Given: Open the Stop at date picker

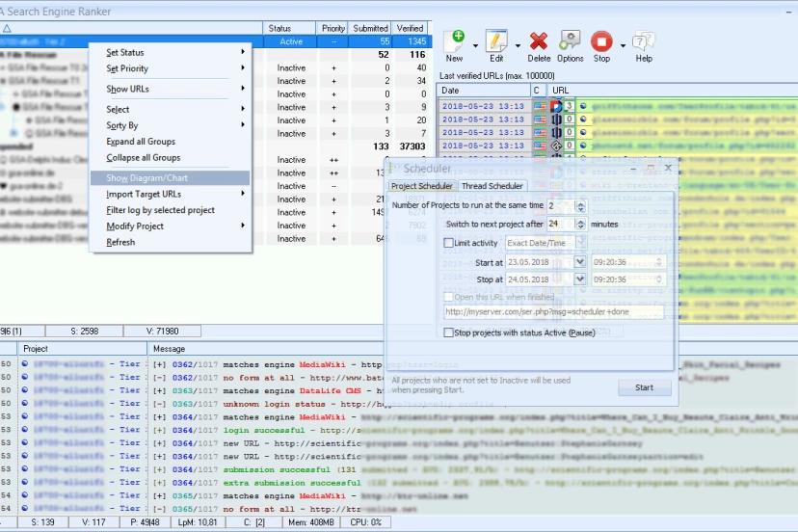Looking at the screenshot, I should pyautogui.click(x=579, y=279).
